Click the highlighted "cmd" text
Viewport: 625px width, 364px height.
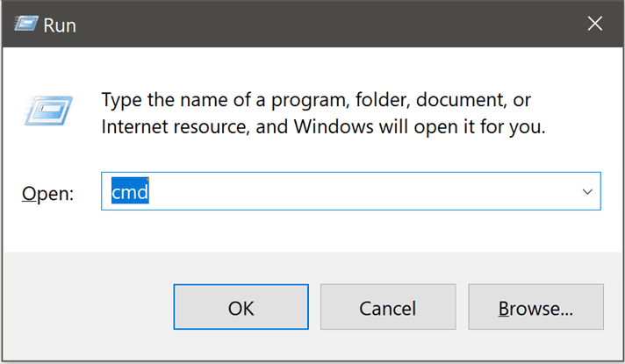(130, 191)
